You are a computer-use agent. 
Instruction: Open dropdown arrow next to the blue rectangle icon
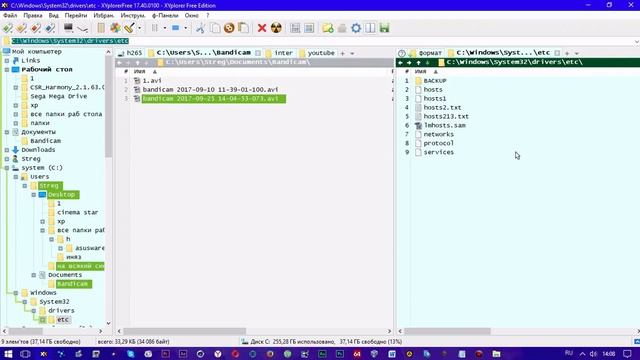click(x=185, y=28)
